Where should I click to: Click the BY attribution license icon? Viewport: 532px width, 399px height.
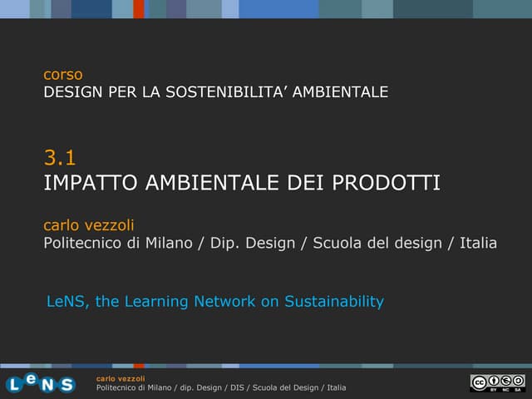[x=493, y=382]
